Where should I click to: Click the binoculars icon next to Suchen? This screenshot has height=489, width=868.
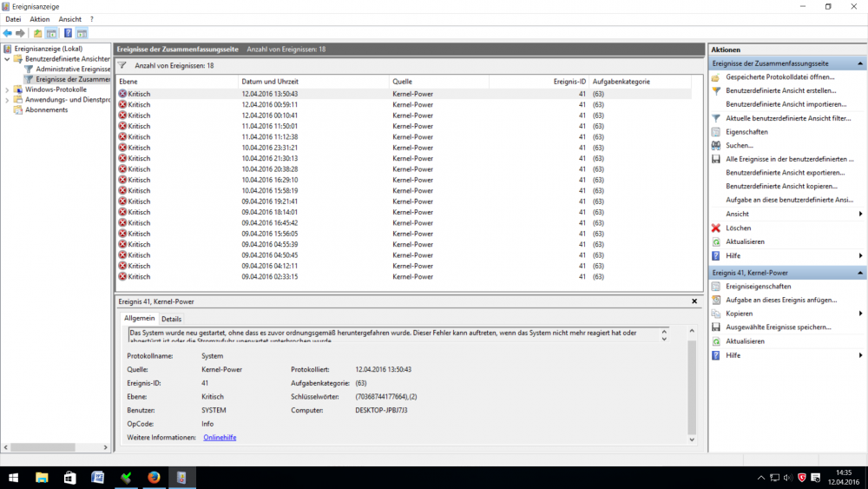click(716, 146)
